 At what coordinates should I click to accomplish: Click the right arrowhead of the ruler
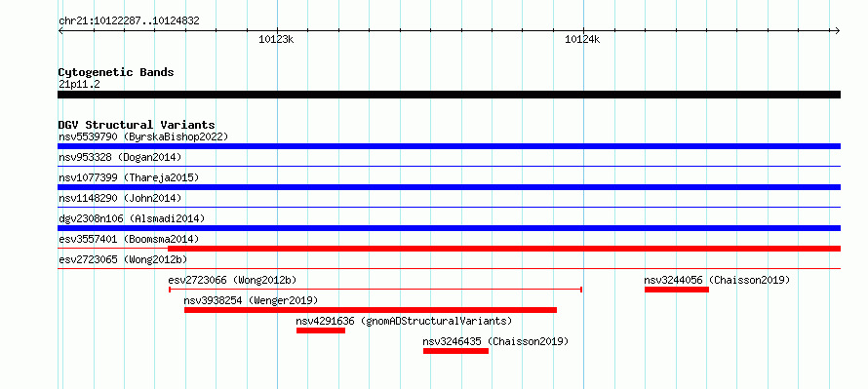[x=838, y=30]
